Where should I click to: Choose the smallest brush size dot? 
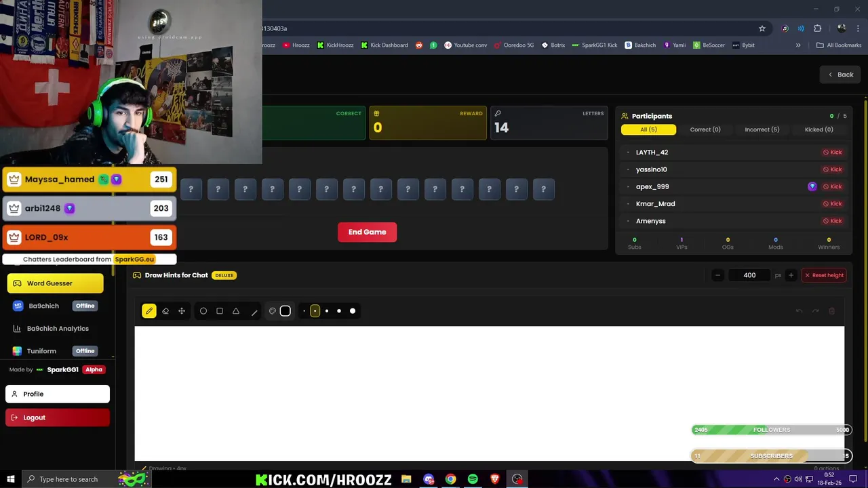(x=304, y=311)
